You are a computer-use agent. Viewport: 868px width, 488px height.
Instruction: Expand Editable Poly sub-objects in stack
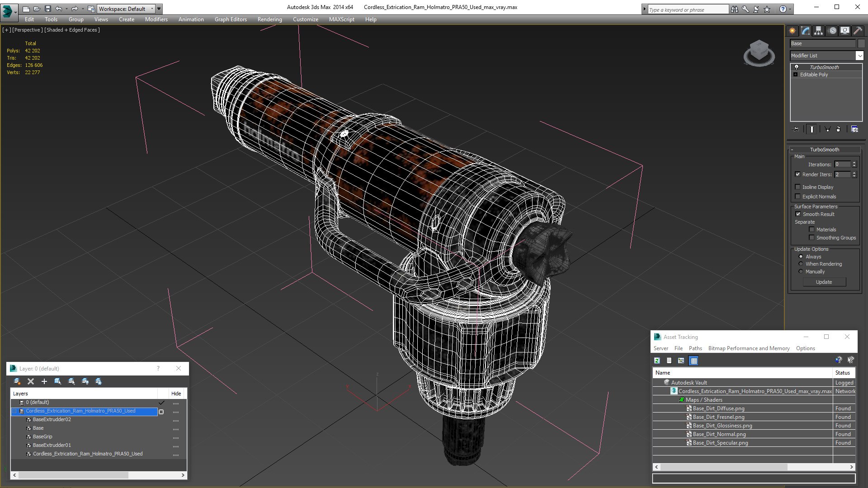click(x=796, y=75)
